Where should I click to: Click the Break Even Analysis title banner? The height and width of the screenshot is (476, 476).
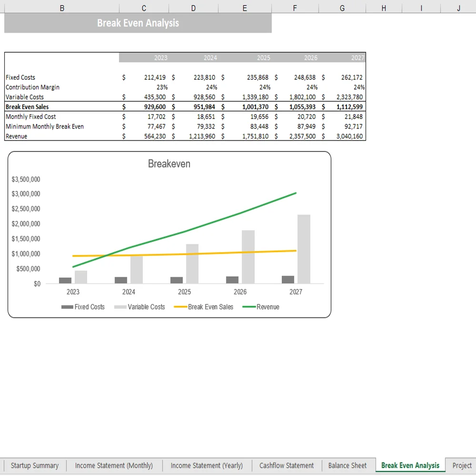pyautogui.click(x=138, y=22)
